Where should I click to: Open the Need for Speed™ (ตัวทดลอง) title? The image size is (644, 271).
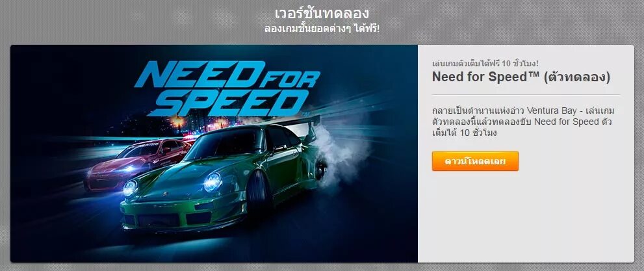(x=521, y=77)
